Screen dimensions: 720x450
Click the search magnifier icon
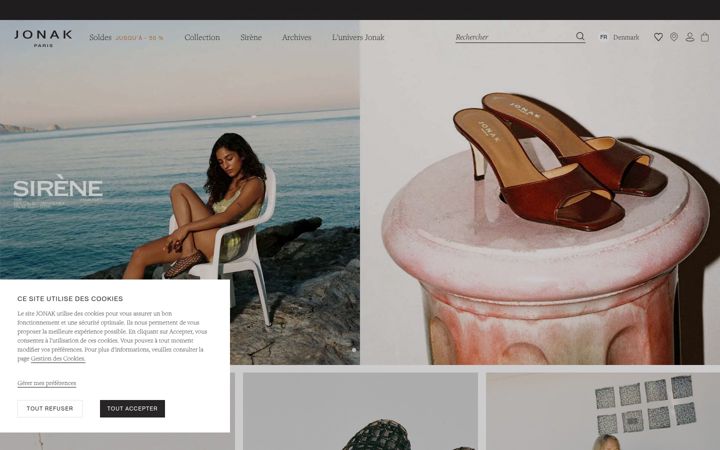tap(580, 36)
